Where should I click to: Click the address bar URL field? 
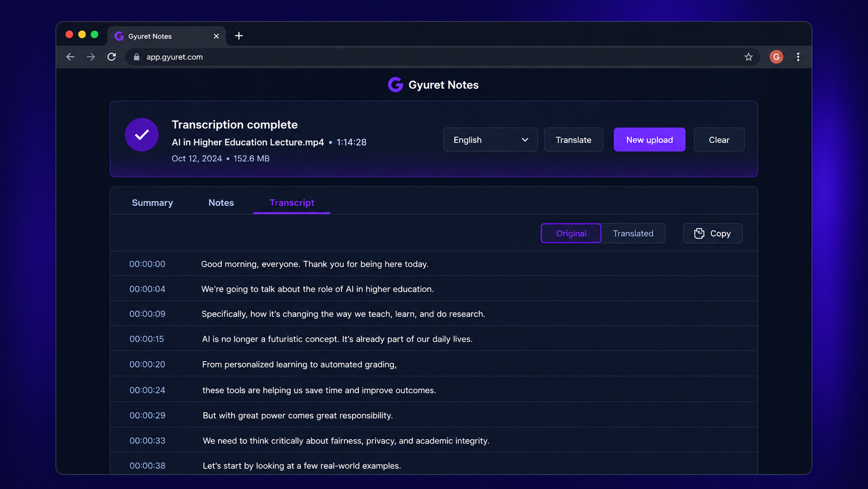coord(441,57)
